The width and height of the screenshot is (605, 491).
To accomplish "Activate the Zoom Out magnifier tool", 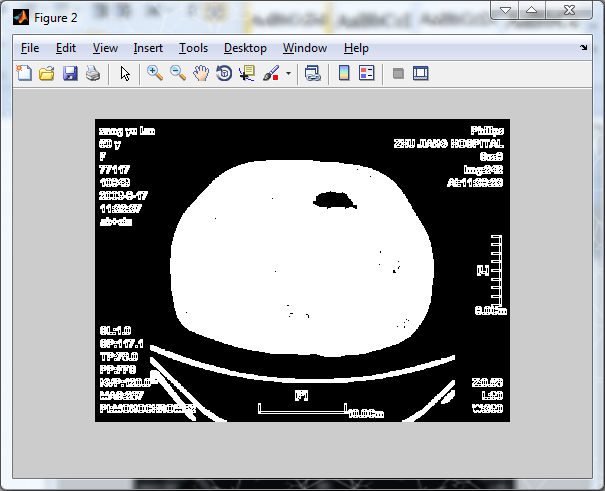I will pos(178,73).
